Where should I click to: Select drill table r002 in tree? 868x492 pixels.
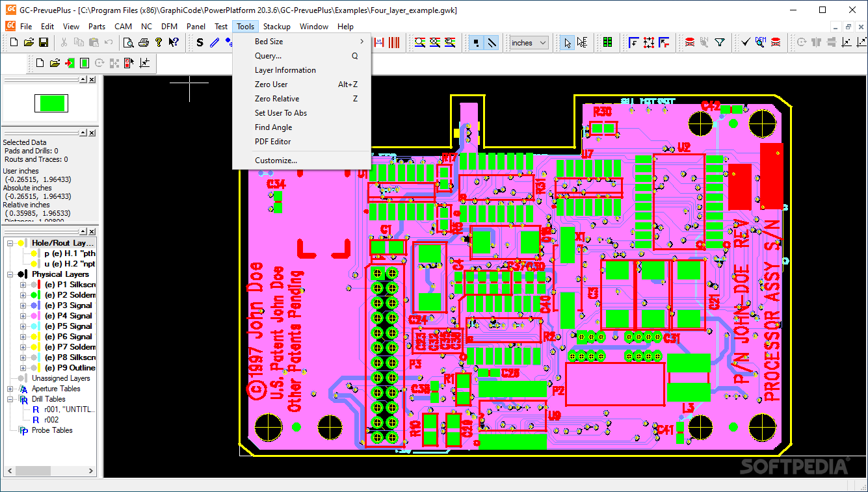(51, 420)
